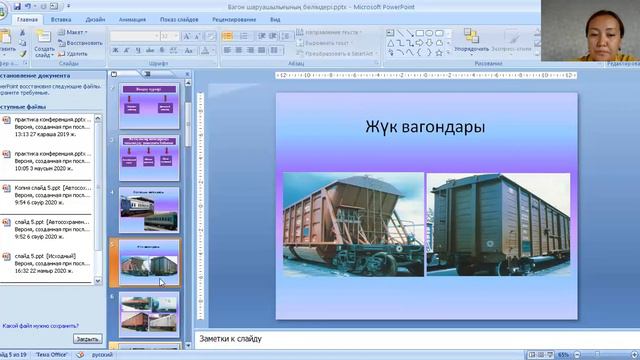The image size is (640, 360).
Task: Select the triangle shape in shapes gallery
Action: pyautogui.click(x=390, y=43)
